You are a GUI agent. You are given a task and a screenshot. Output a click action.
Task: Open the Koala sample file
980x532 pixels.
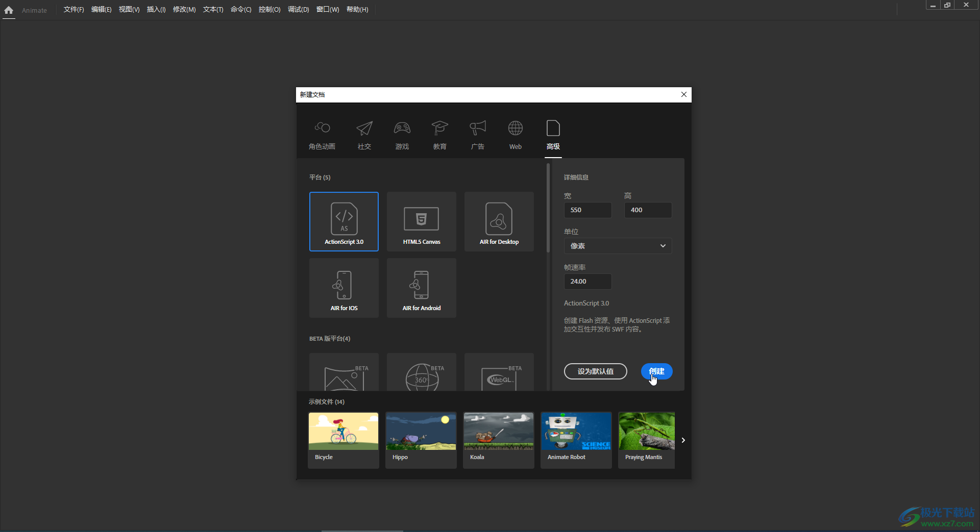click(x=499, y=440)
